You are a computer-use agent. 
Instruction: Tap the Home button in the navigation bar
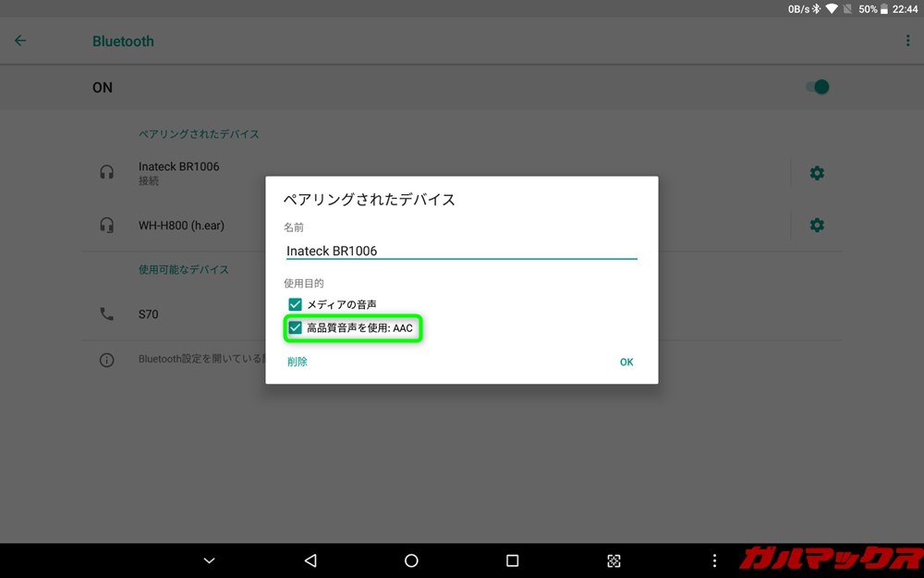[410, 560]
